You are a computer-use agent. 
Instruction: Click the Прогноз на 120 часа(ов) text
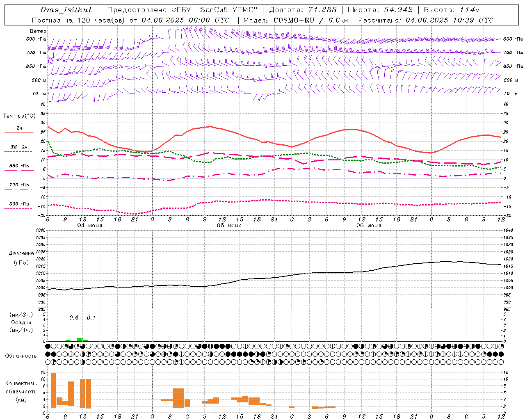[x=79, y=20]
